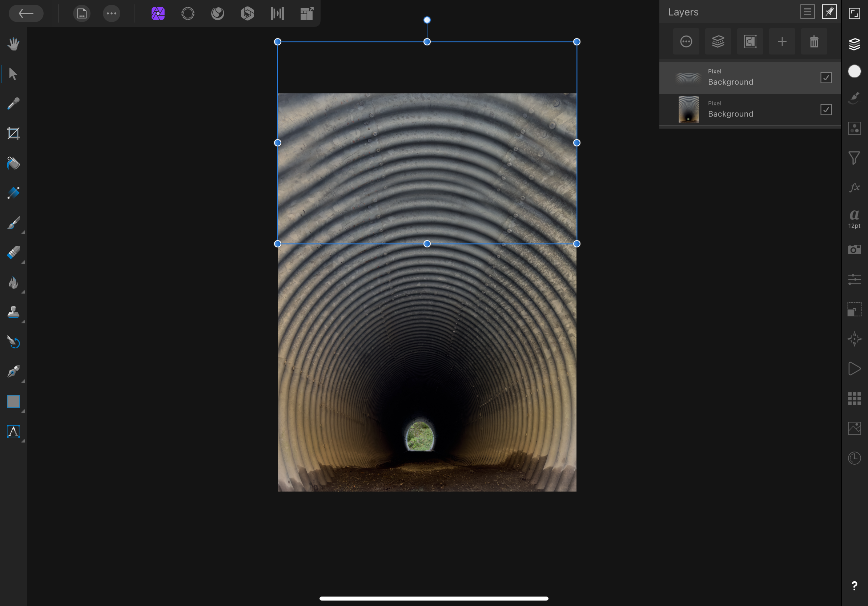Open the Channels grid studio

click(855, 399)
